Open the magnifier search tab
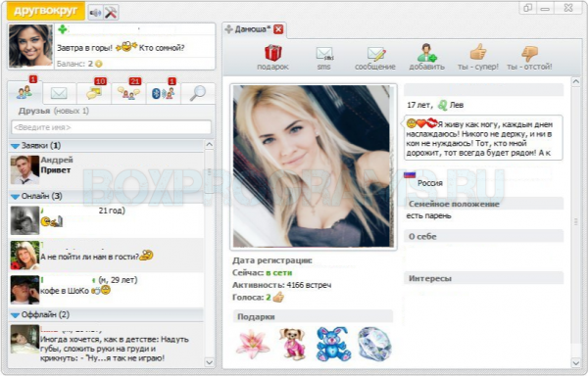The width and height of the screenshot is (588, 376). 198,93
